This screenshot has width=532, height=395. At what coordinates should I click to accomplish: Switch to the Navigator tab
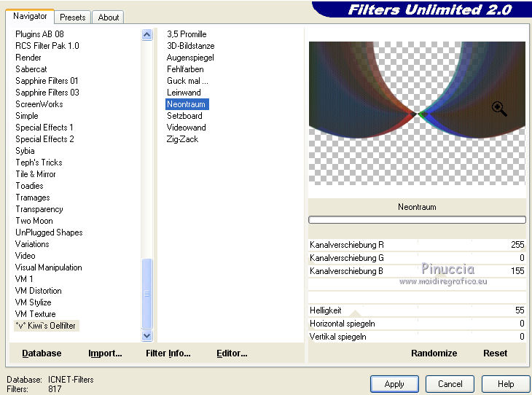coord(30,16)
